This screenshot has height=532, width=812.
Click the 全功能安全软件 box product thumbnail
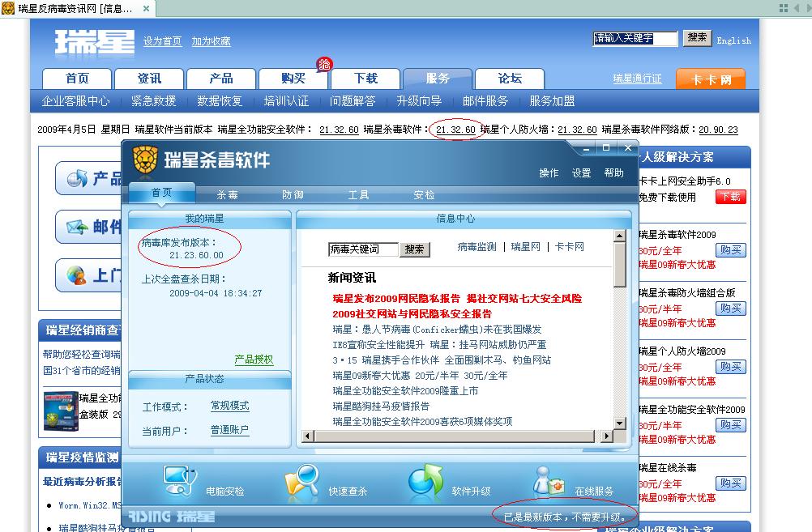tap(61, 411)
